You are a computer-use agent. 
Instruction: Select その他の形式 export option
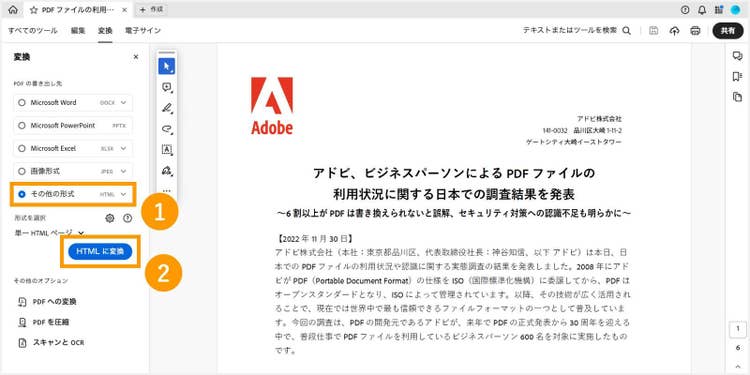click(73, 194)
